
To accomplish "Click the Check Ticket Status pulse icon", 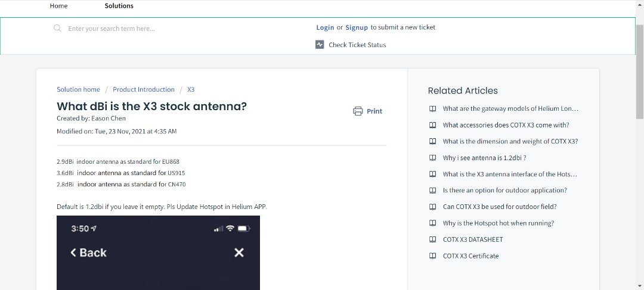I will [x=320, y=45].
